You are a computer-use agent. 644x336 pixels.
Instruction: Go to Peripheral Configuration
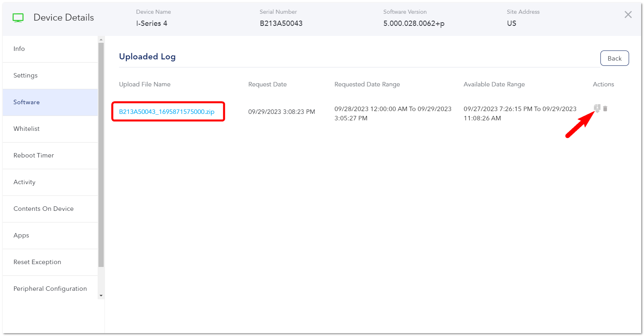point(50,288)
